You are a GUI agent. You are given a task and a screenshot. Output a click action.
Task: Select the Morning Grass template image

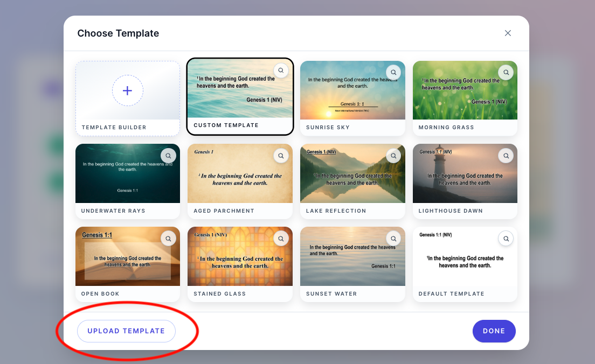(465, 90)
